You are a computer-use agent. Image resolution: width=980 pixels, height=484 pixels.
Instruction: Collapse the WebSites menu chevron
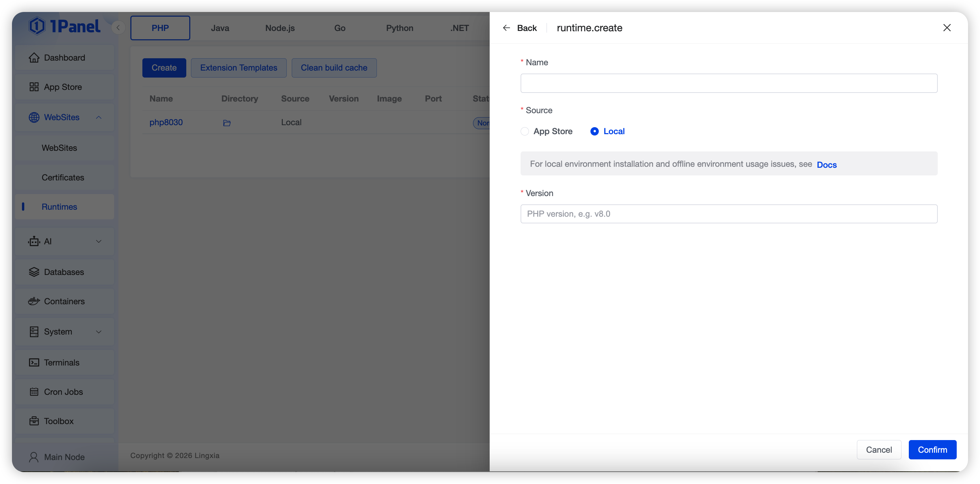coord(98,117)
